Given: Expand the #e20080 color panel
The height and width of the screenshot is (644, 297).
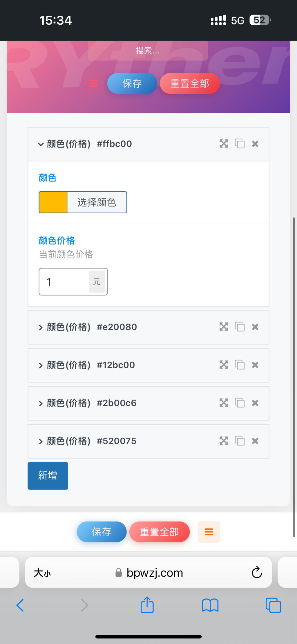Looking at the screenshot, I should pyautogui.click(x=41, y=327).
